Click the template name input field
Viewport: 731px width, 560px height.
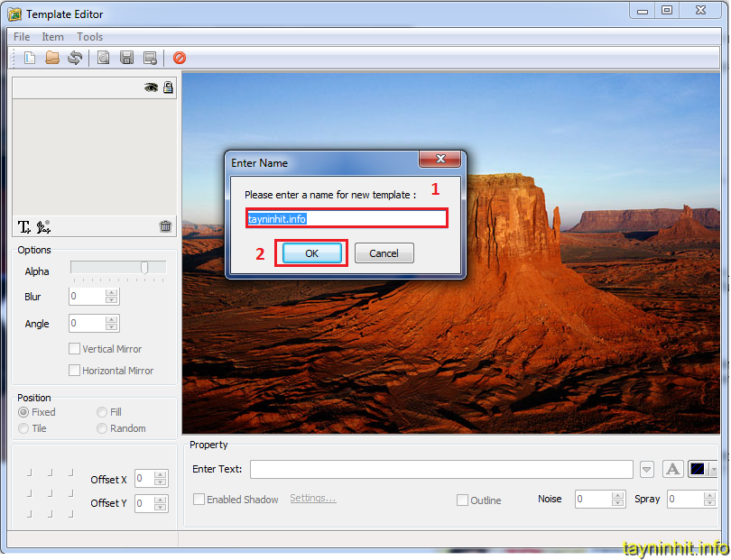(x=347, y=218)
